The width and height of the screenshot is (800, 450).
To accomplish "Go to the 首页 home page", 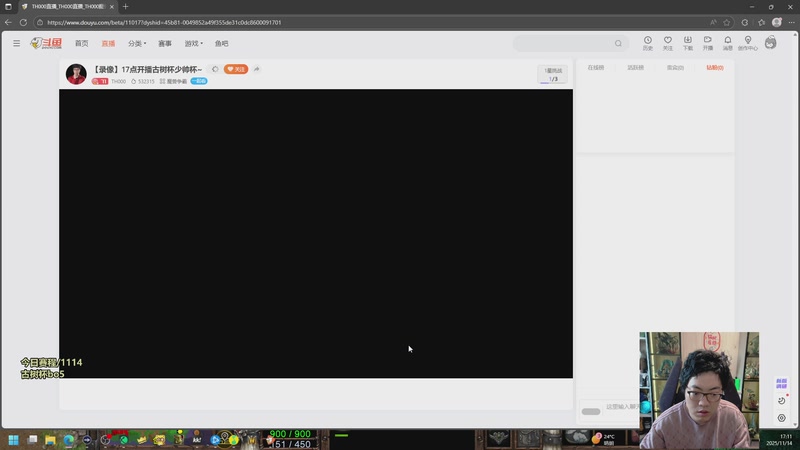I will pos(82,43).
